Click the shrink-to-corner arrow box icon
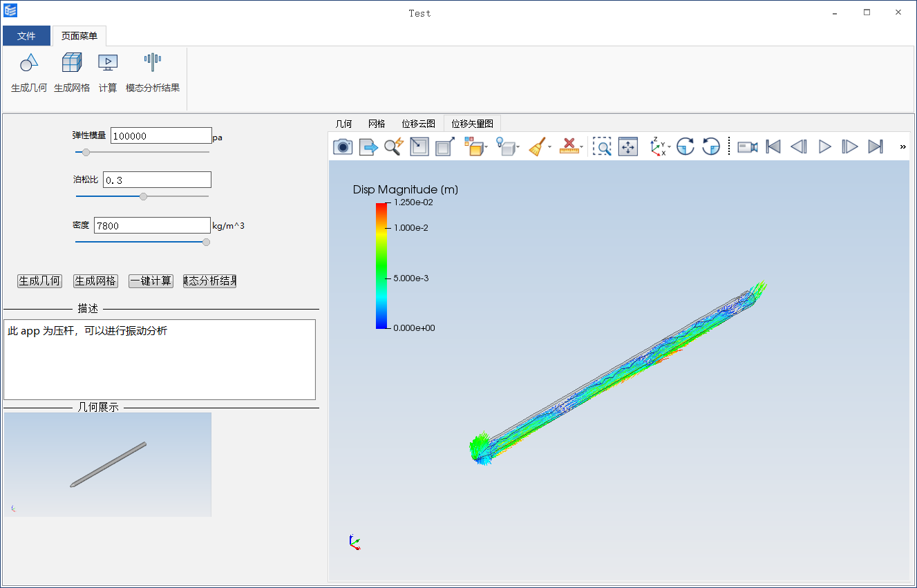Viewport: 917px width, 588px height. click(419, 146)
